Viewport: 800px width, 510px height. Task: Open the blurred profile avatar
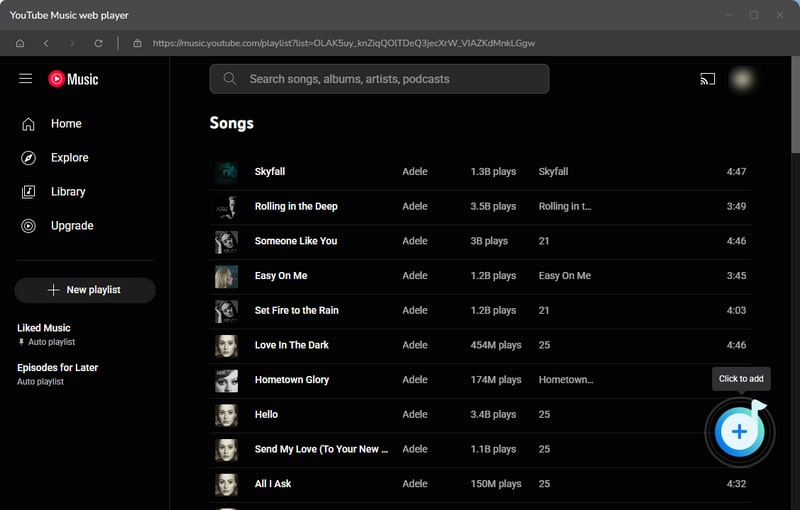[742, 79]
